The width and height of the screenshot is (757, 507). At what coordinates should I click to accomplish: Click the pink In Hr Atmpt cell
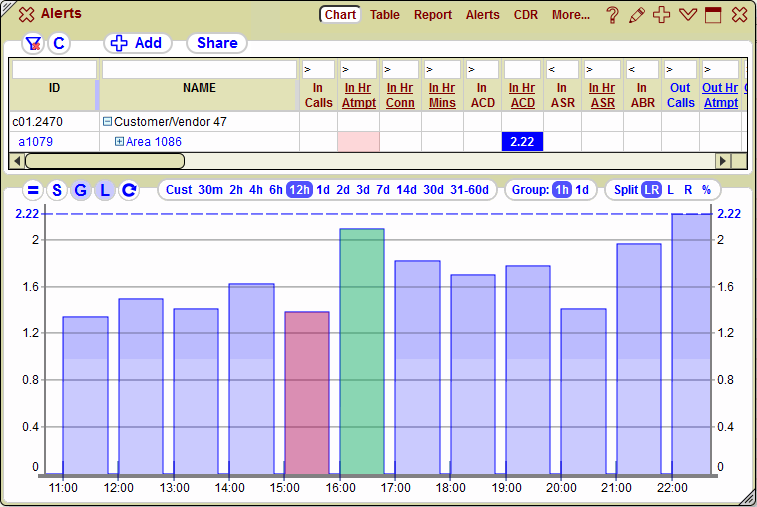click(x=359, y=141)
